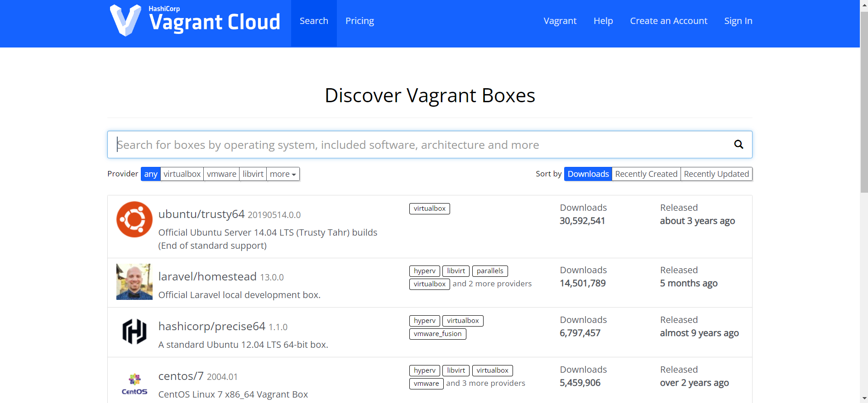The width and height of the screenshot is (868, 403).
Task: Click hyperv tag on laravel/homestead row
Action: pyautogui.click(x=425, y=271)
